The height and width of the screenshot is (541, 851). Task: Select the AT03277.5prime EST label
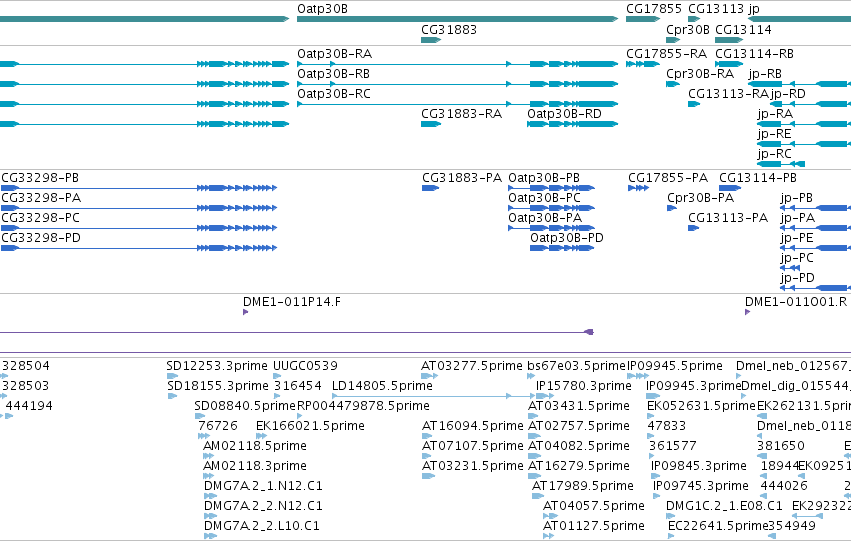point(472,366)
